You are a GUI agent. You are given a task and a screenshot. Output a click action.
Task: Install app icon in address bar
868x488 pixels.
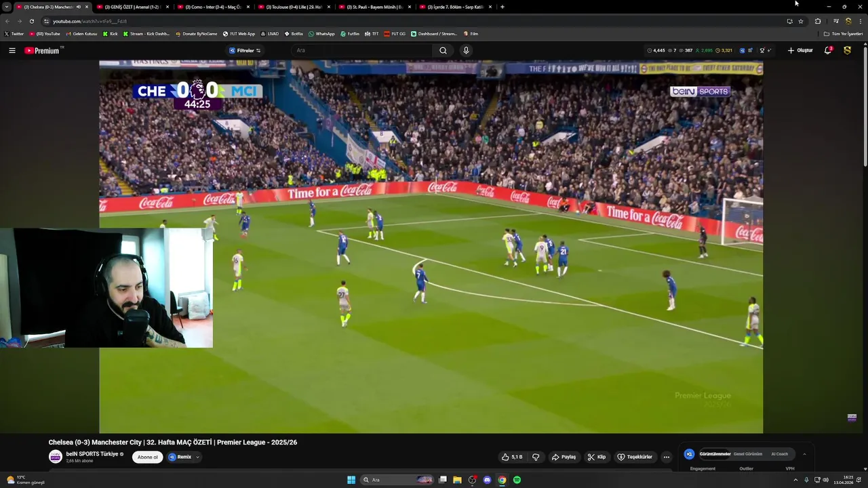[x=789, y=21]
